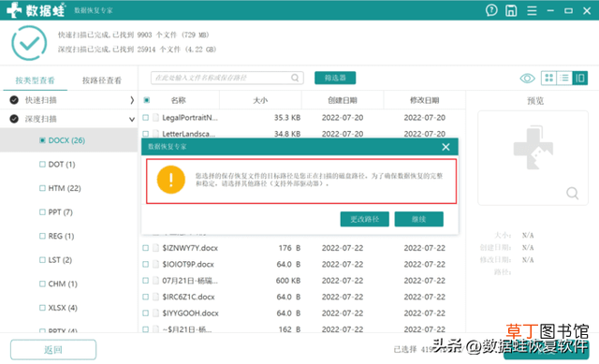Open the 筛选器 filter button

335,78
